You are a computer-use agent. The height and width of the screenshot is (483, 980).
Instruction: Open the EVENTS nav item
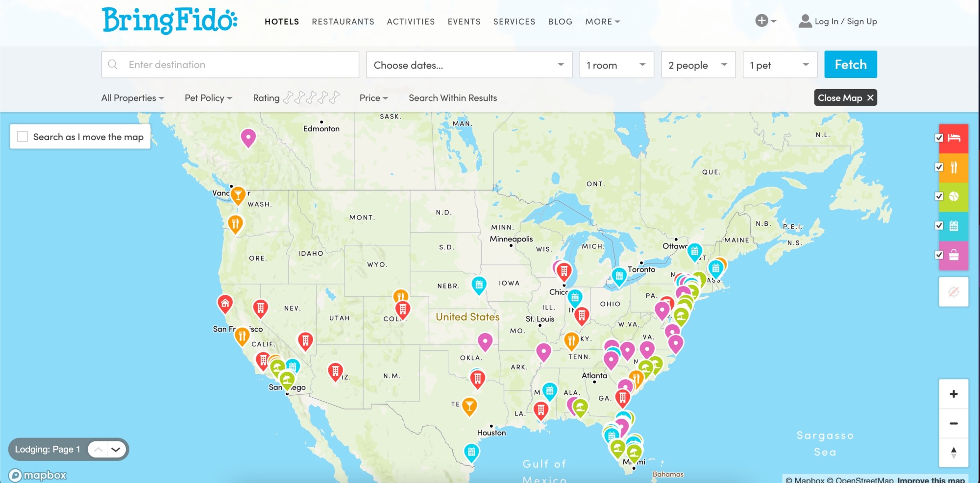coord(464,22)
